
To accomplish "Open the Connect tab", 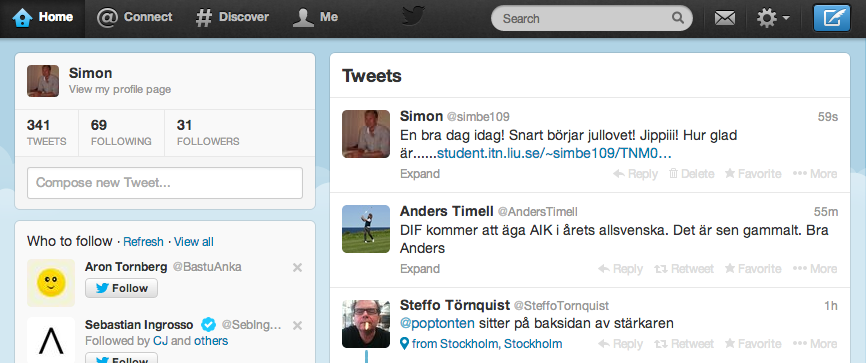I will [x=134, y=17].
